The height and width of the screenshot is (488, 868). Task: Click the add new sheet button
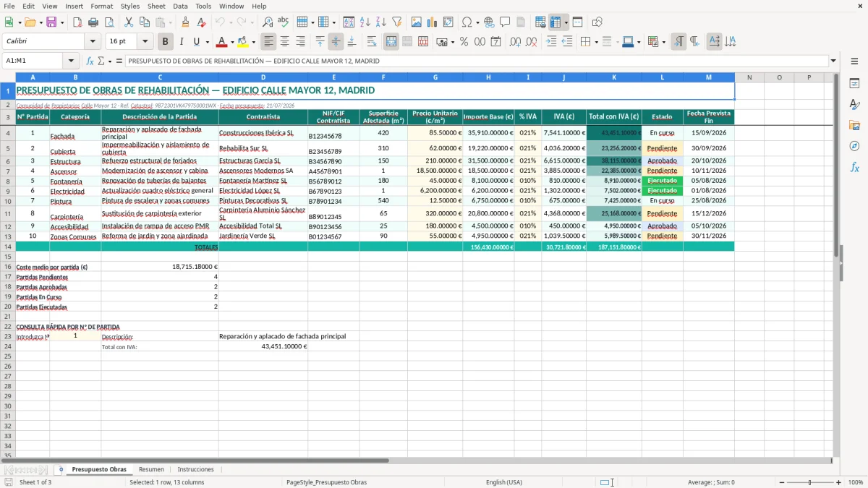coord(61,469)
